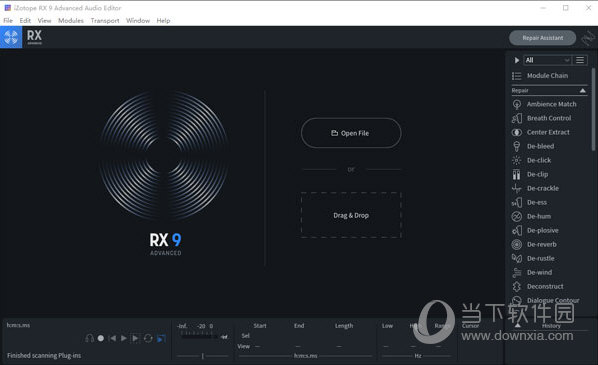The height and width of the screenshot is (365, 598).
Task: Open the Edit menu
Action: [25, 21]
